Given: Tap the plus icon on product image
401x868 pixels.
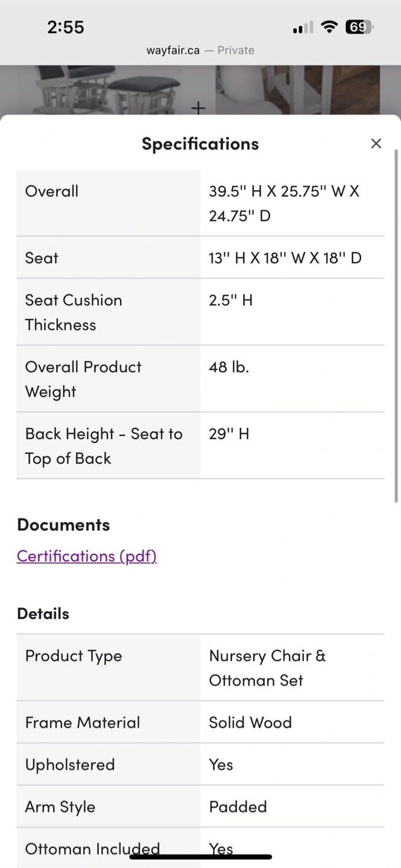Looking at the screenshot, I should [x=198, y=108].
